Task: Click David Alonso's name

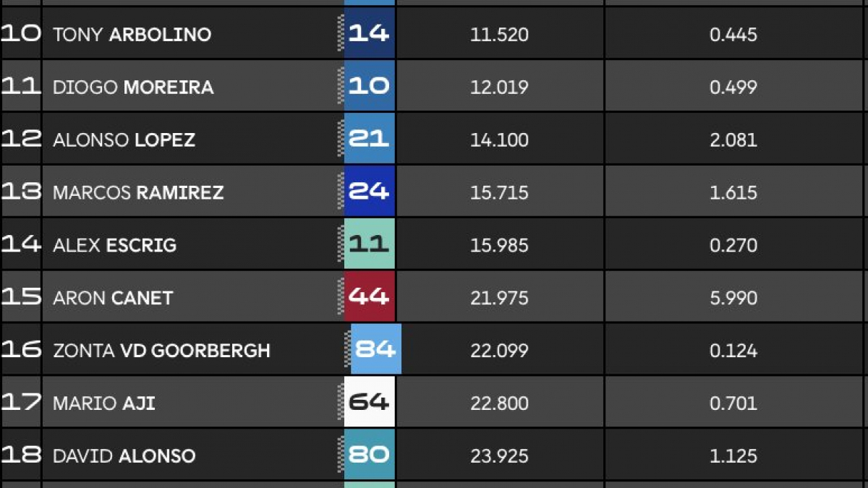Action: click(124, 456)
